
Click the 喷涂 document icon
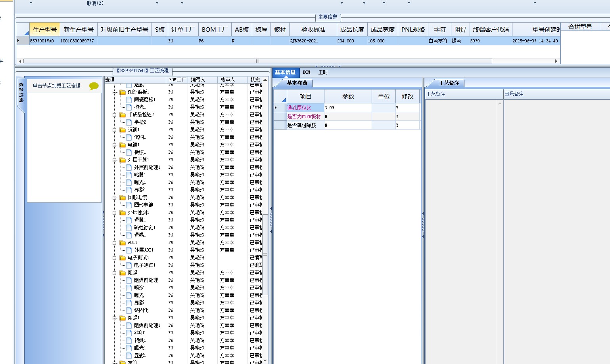(129, 288)
